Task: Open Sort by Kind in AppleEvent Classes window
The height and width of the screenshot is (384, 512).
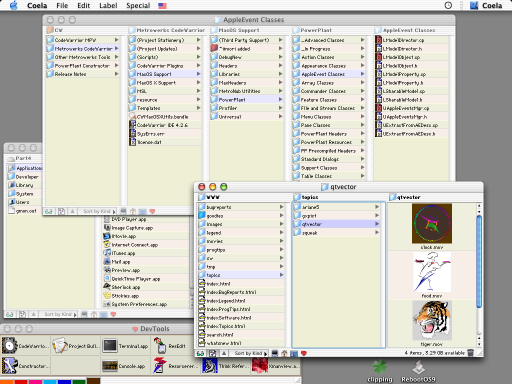Action: click(99, 211)
